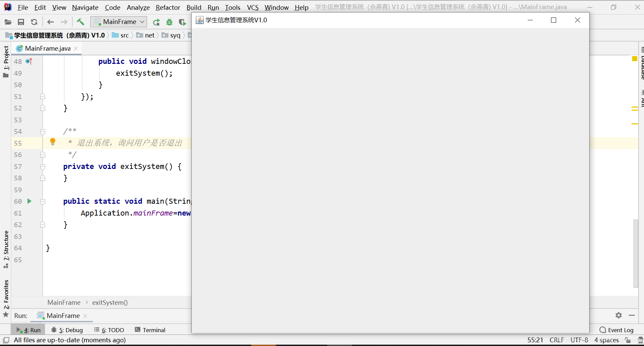The height and width of the screenshot is (346, 644).
Task: Open the Event Log
Action: (x=616, y=330)
